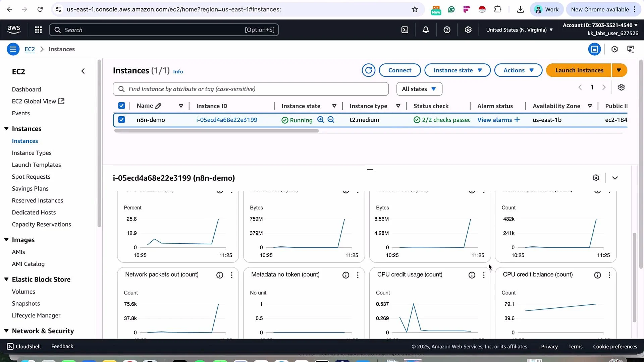
Task: Open the AWS services grid menu
Action: coord(38,30)
